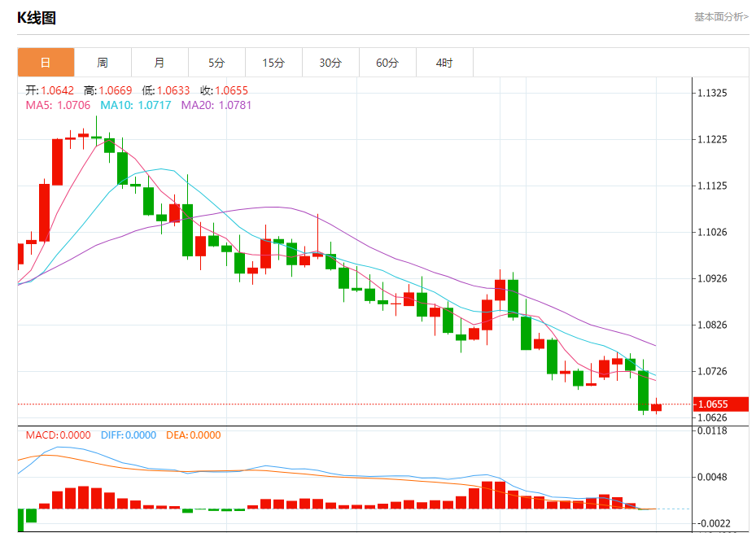Open the 5分 interval tab
756x533 pixels.
click(x=216, y=62)
